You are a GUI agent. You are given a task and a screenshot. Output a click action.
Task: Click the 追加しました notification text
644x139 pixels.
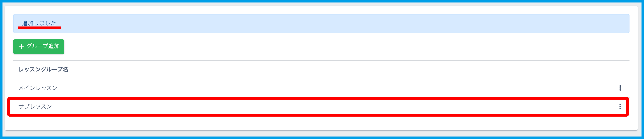point(39,23)
